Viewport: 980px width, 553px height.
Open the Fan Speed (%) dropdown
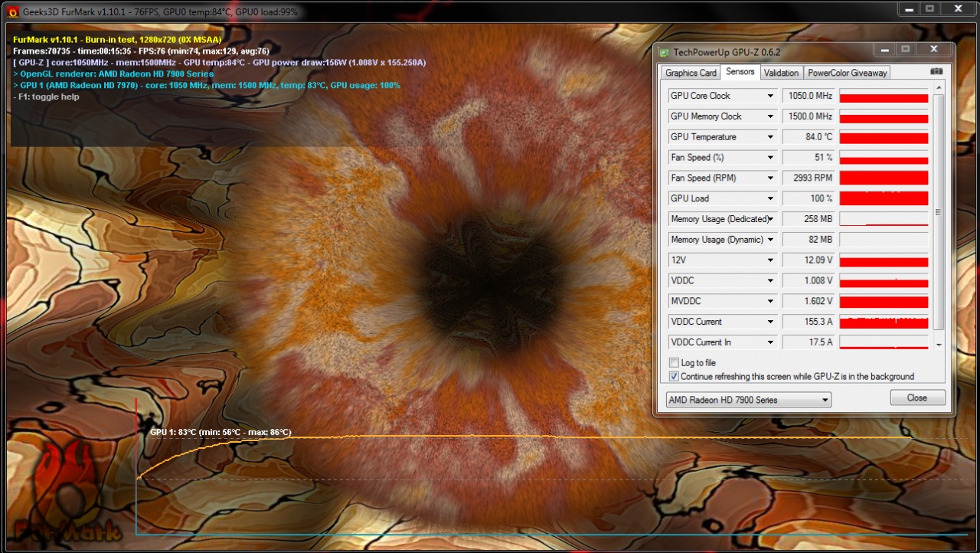[771, 158]
